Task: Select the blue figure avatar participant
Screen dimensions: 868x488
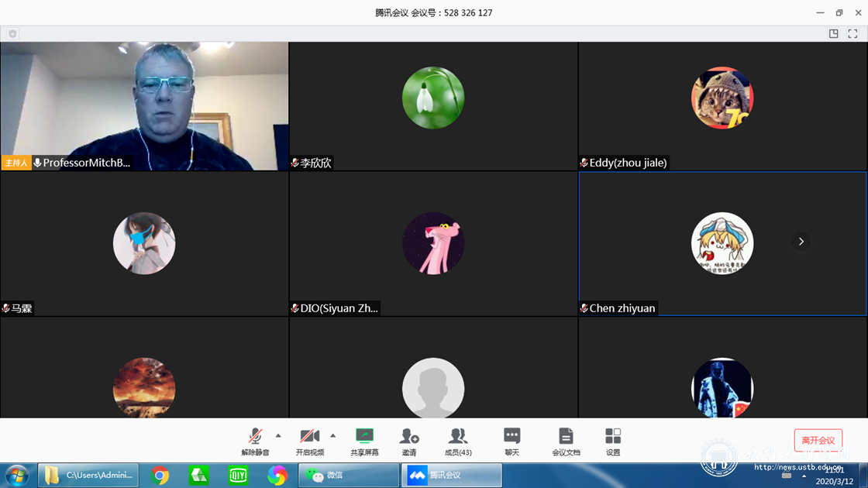Action: [722, 387]
